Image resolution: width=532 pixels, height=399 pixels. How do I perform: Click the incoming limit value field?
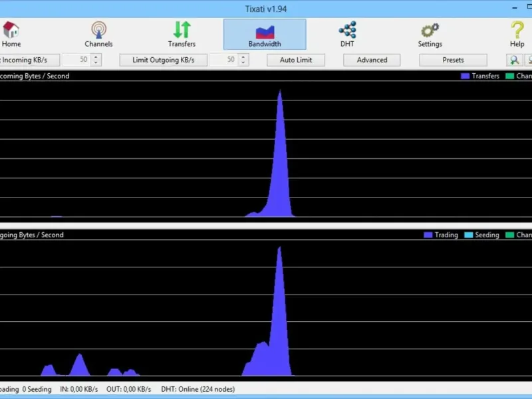(76, 60)
